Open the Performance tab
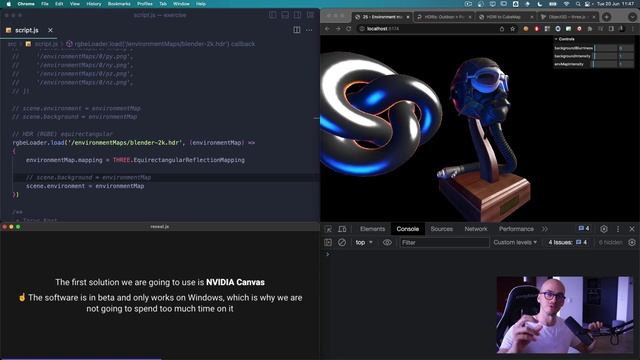The height and width of the screenshot is (360, 640). tap(516, 229)
